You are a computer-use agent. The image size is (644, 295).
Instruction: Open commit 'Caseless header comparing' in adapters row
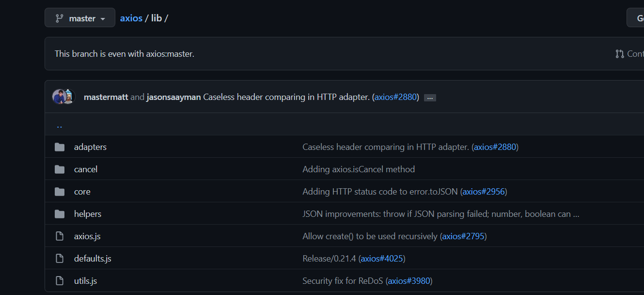386,147
